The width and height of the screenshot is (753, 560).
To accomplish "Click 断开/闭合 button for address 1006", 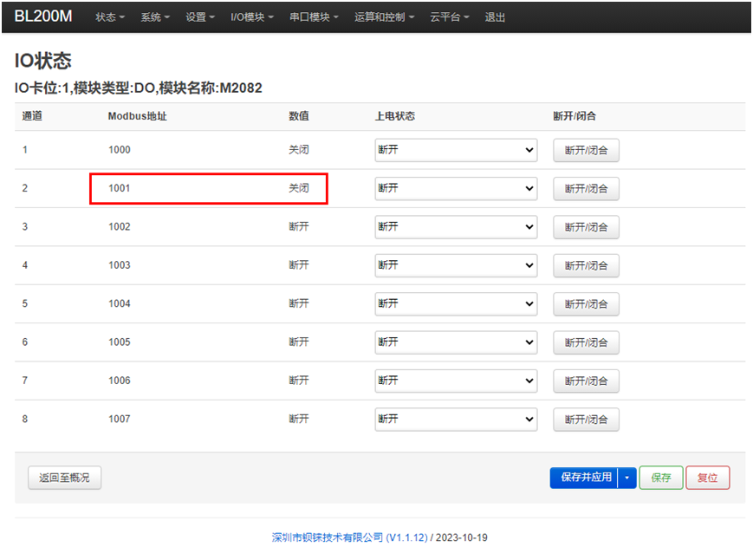I will click(x=586, y=381).
